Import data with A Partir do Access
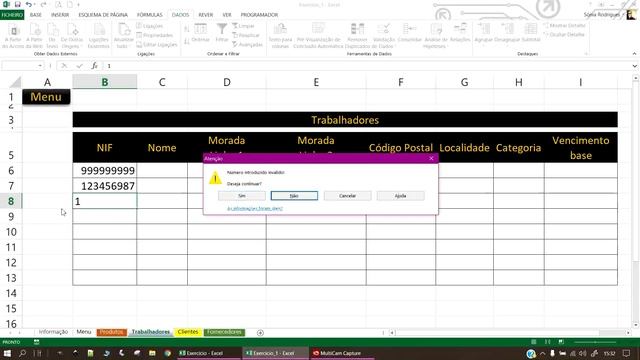The width and height of the screenshot is (640, 360). pyautogui.click(x=13, y=36)
